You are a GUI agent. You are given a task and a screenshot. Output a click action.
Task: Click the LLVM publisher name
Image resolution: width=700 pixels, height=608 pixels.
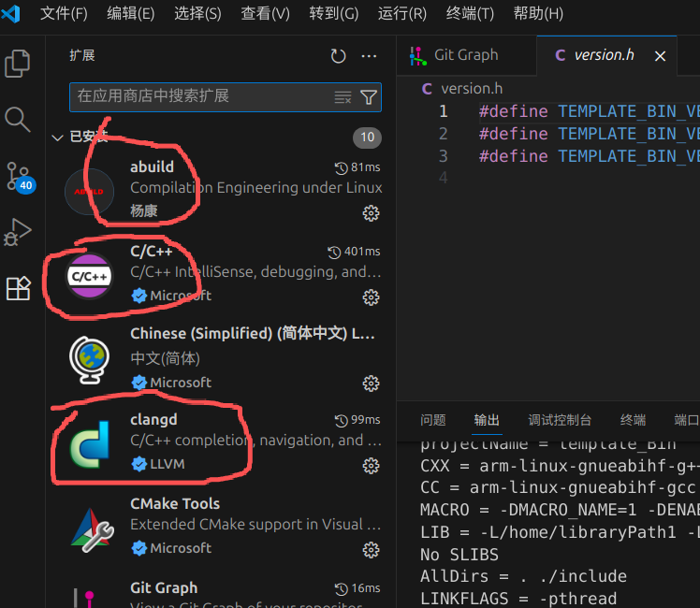[x=167, y=464]
